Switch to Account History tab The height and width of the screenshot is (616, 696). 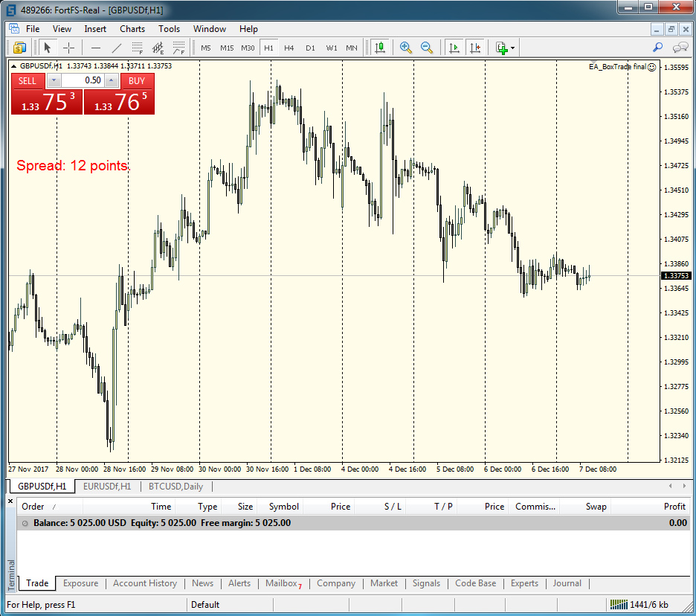(145, 583)
